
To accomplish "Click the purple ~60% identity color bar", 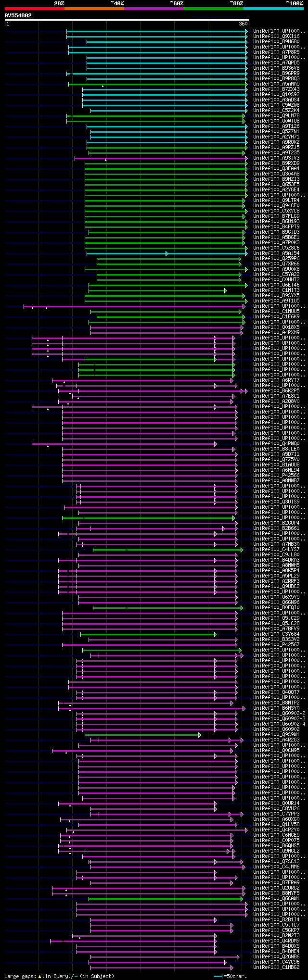I will [154, 8].
